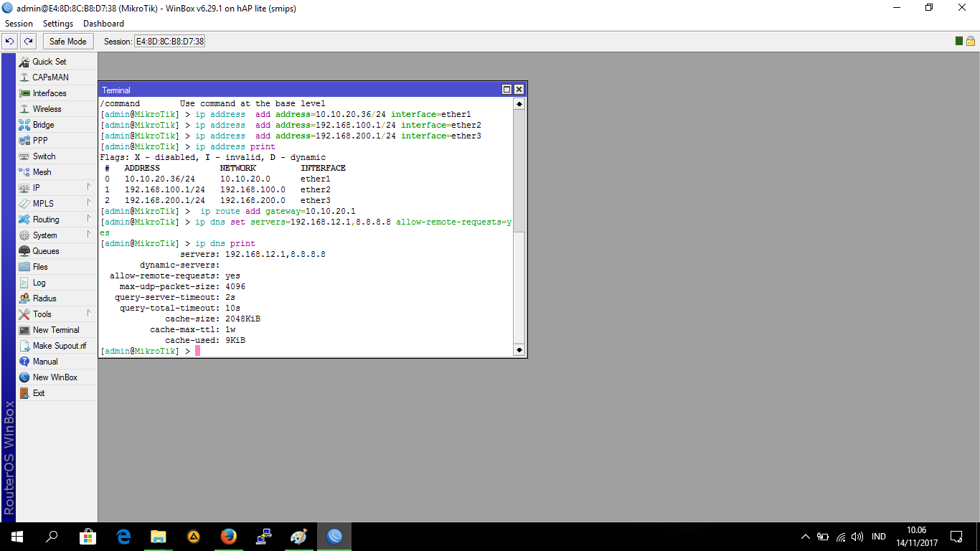Viewport: 980px width, 551px height.
Task: Toggle Safe Mode button
Action: tap(68, 42)
